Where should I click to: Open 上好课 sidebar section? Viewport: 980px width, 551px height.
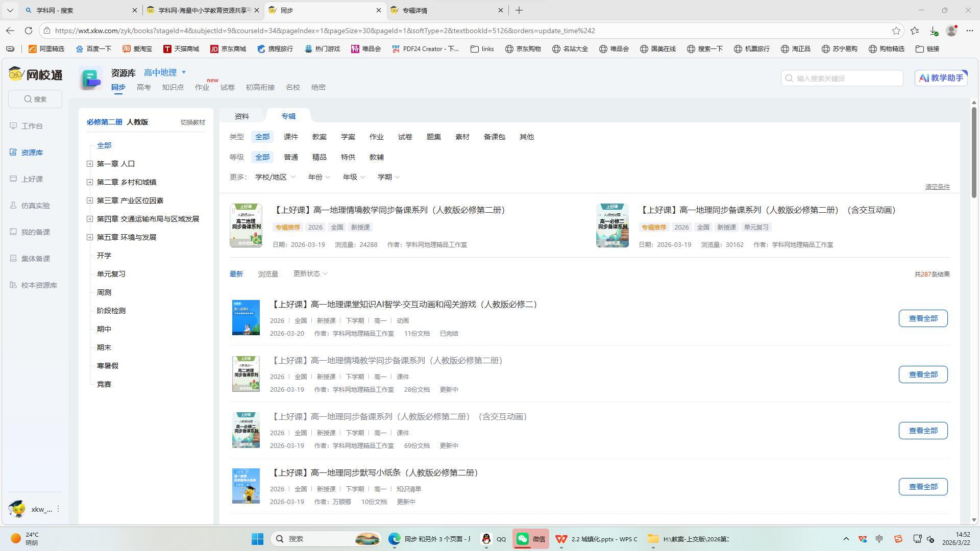click(x=32, y=179)
